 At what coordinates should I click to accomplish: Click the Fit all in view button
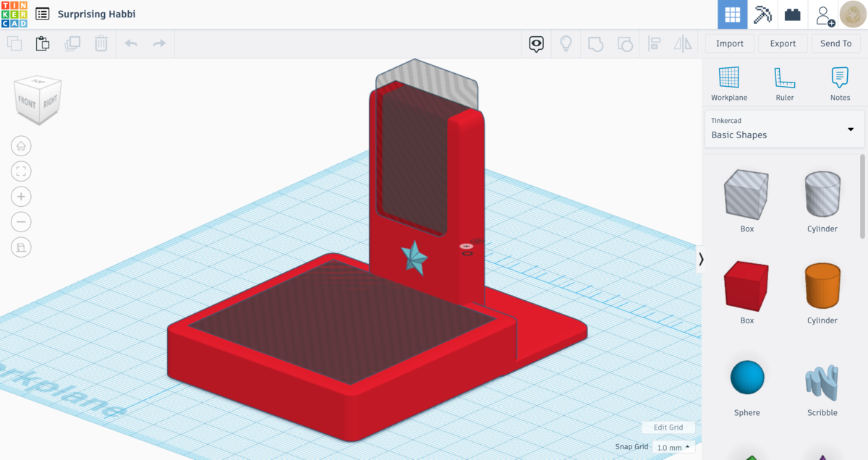click(21, 171)
